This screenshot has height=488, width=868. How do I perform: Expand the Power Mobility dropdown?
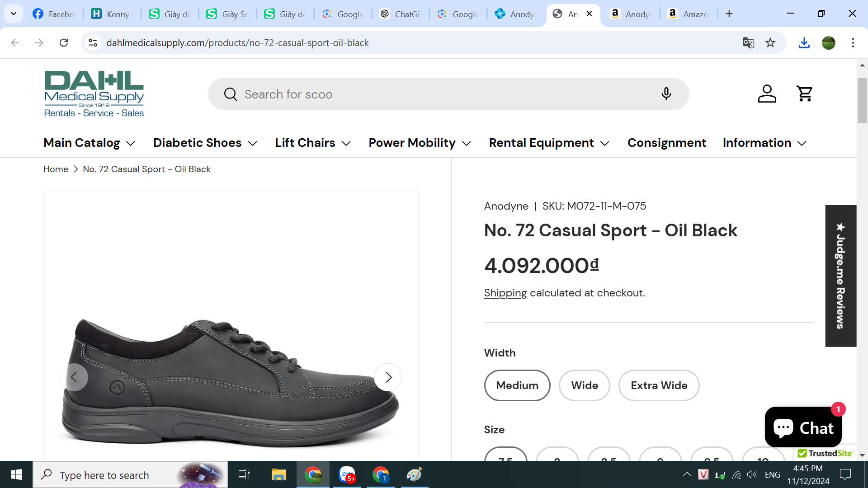click(x=420, y=143)
